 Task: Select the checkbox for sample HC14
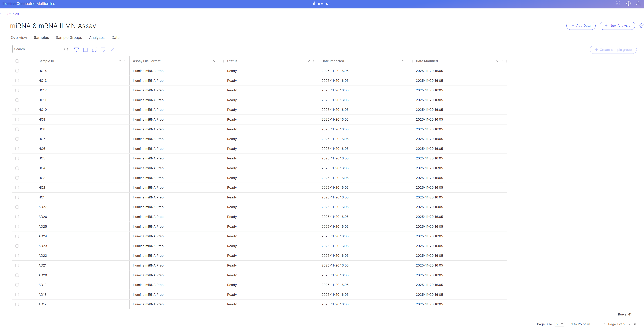coord(17,71)
